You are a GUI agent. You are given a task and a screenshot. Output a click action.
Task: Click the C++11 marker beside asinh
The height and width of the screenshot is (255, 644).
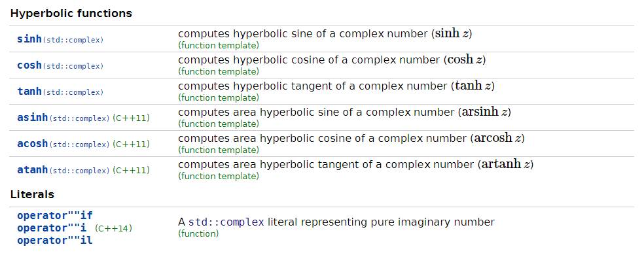pyautogui.click(x=131, y=118)
